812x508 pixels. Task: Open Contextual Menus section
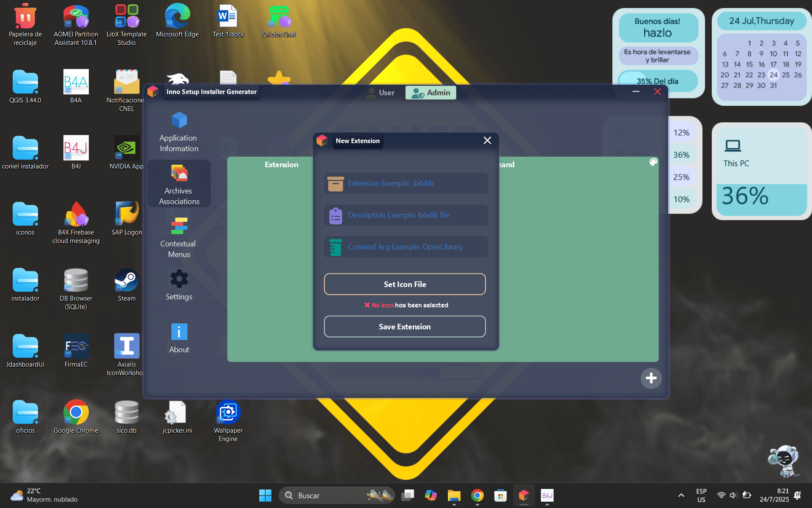tap(179, 237)
